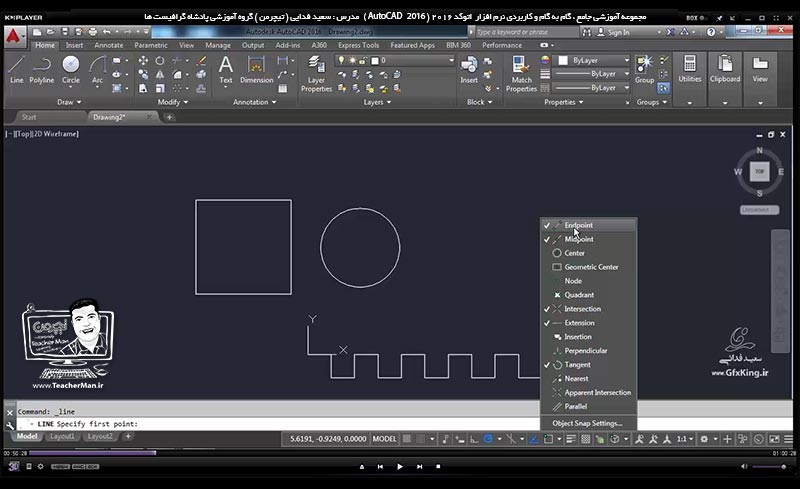This screenshot has height=489, width=800.
Task: Select the Text annotation tool
Action: pyautogui.click(x=226, y=70)
